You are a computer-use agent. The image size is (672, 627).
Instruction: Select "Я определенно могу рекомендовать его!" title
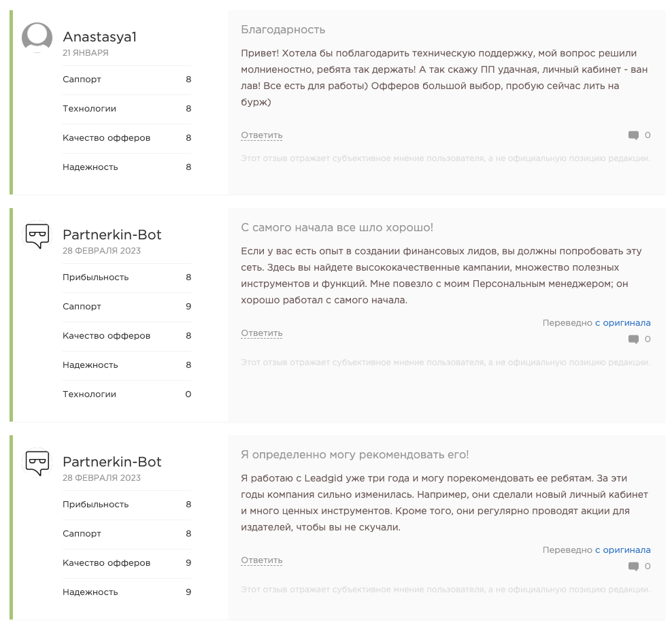point(354,454)
